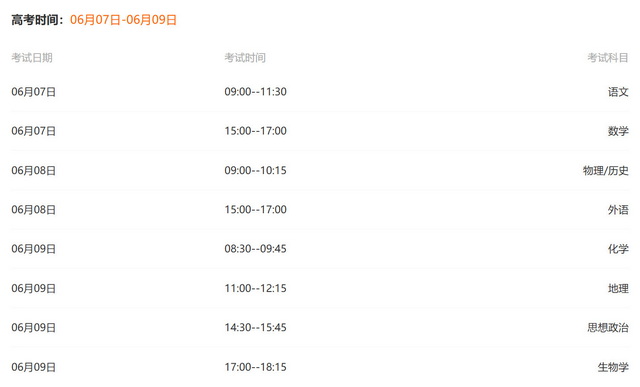Select the 考试时间 column header
This screenshot has width=640, height=387.
(245, 58)
